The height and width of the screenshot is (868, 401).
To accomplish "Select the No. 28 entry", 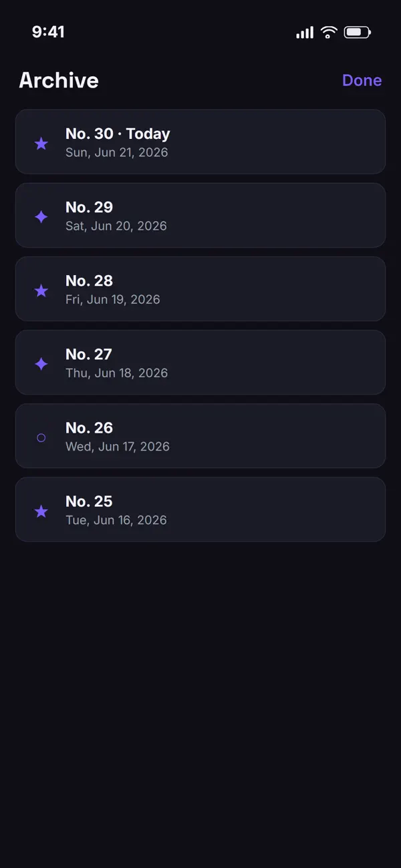I will [200, 288].
